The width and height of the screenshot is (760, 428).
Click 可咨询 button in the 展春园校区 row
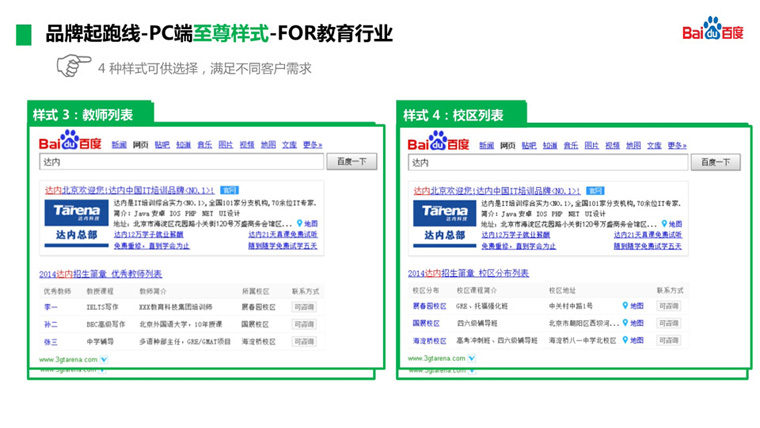(x=669, y=306)
